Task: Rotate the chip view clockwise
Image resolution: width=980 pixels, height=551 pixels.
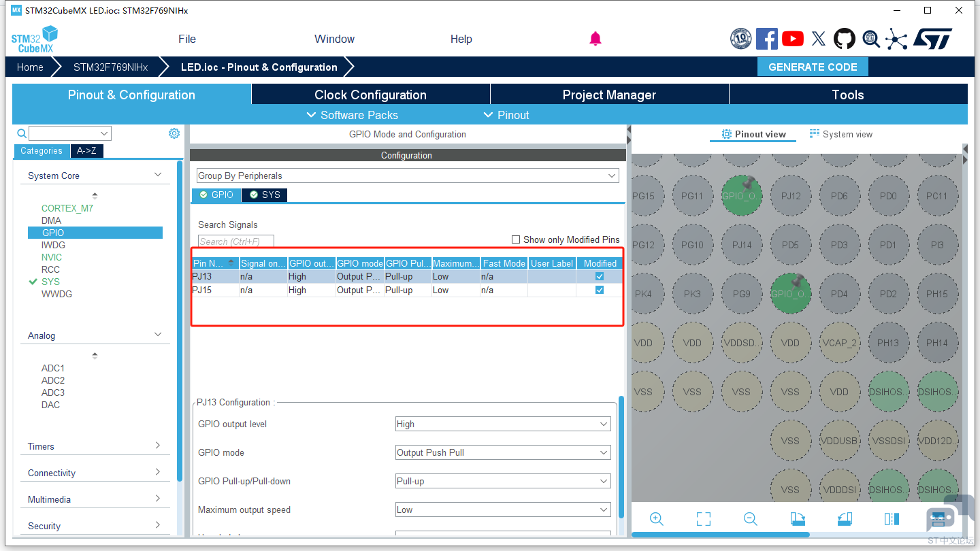Action: (798, 519)
